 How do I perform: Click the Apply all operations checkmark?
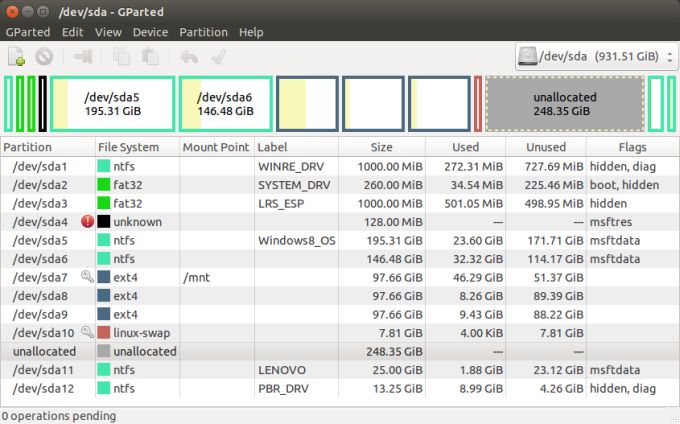point(218,58)
